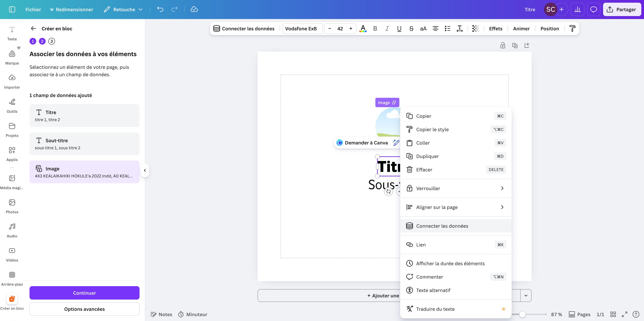This screenshot has width=644, height=321.
Task: Toggle bulleted list formatting
Action: pos(447,28)
